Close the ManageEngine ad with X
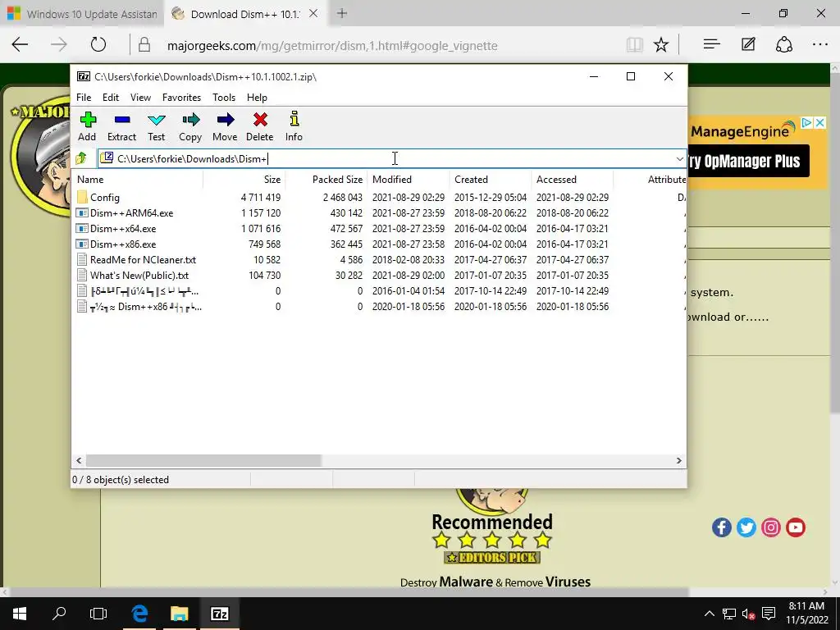This screenshot has width=840, height=630. [x=819, y=123]
